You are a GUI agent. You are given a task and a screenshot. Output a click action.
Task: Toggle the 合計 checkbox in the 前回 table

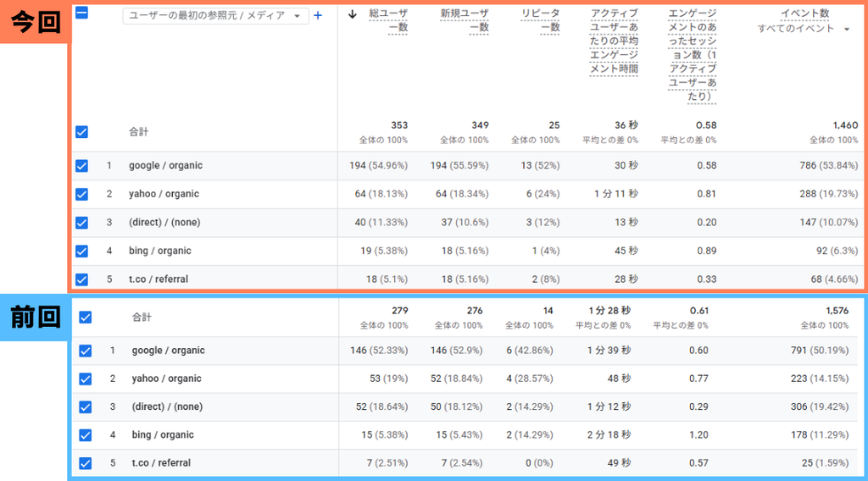[86, 318]
